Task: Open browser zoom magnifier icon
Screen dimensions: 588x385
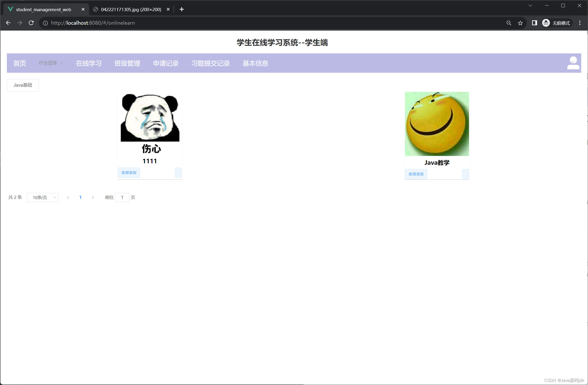Action: point(509,23)
